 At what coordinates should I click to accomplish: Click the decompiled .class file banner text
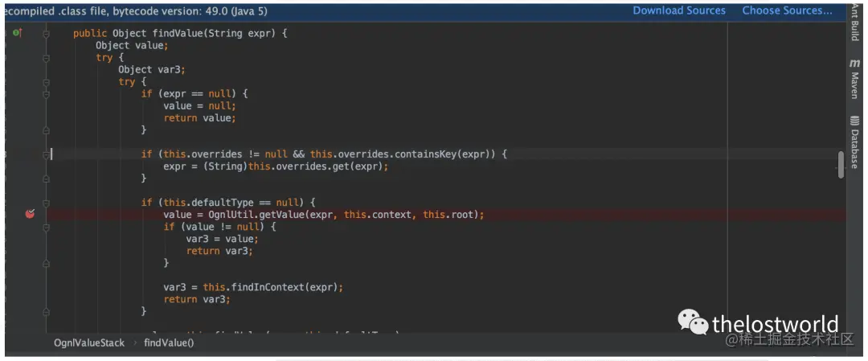pyautogui.click(x=136, y=10)
